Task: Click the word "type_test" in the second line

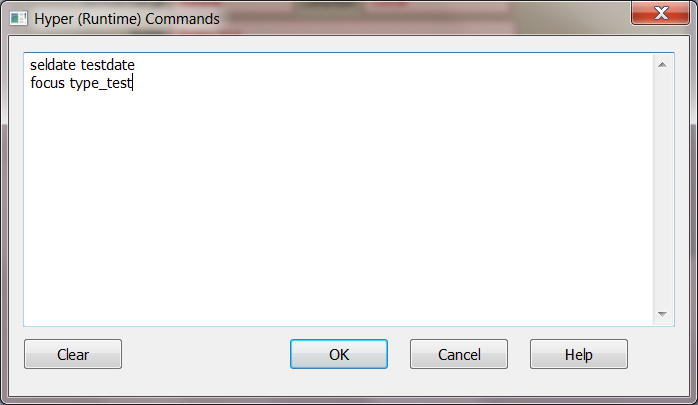Action: (x=101, y=83)
